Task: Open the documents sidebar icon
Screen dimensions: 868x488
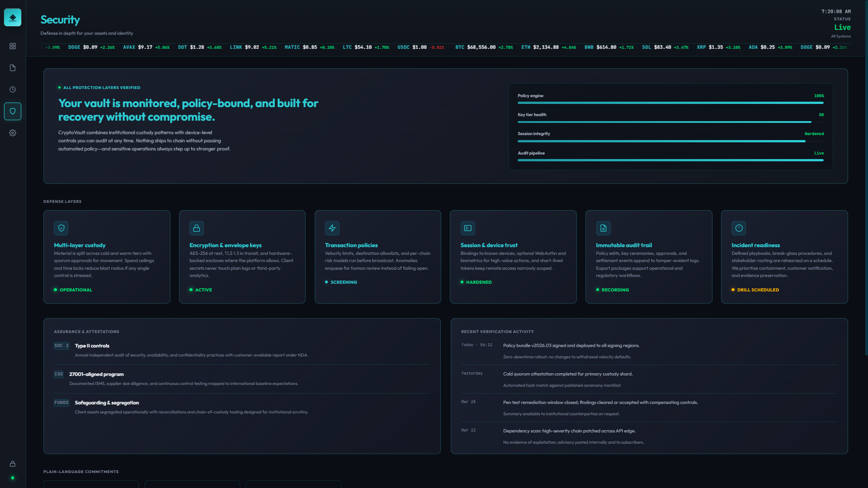Action: point(13,68)
